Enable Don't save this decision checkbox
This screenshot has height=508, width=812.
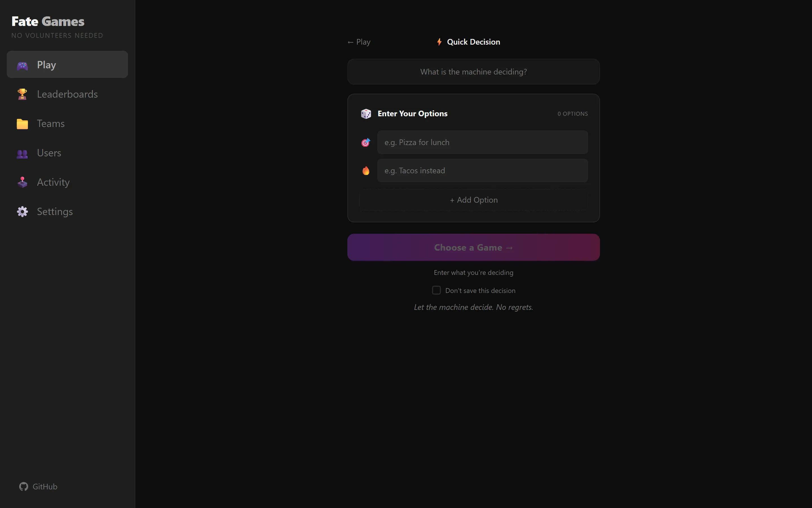(x=436, y=290)
